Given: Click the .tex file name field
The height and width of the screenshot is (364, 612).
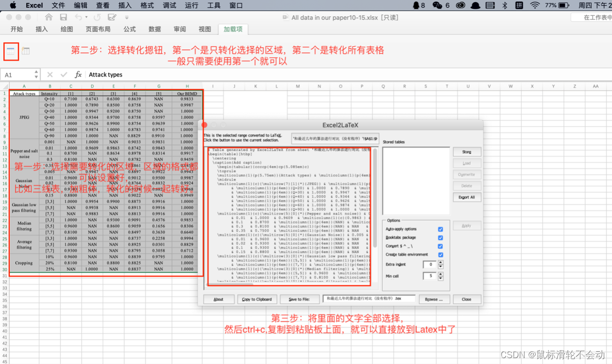Looking at the screenshot, I should pyautogui.click(x=369, y=298).
